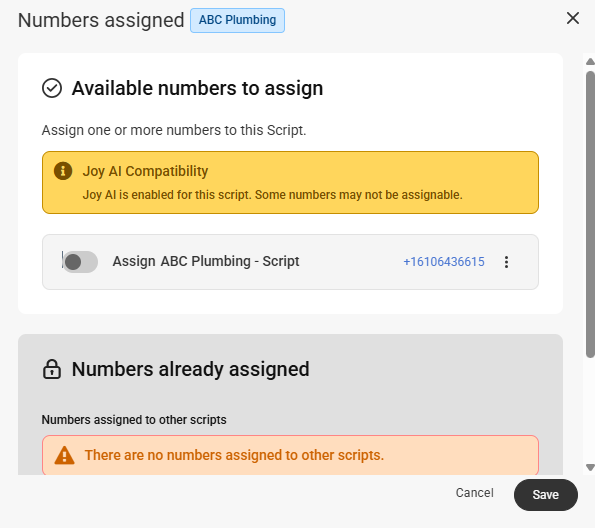Click the circled checkmark beside Available numbers
This screenshot has width=595, height=528.
(x=52, y=88)
